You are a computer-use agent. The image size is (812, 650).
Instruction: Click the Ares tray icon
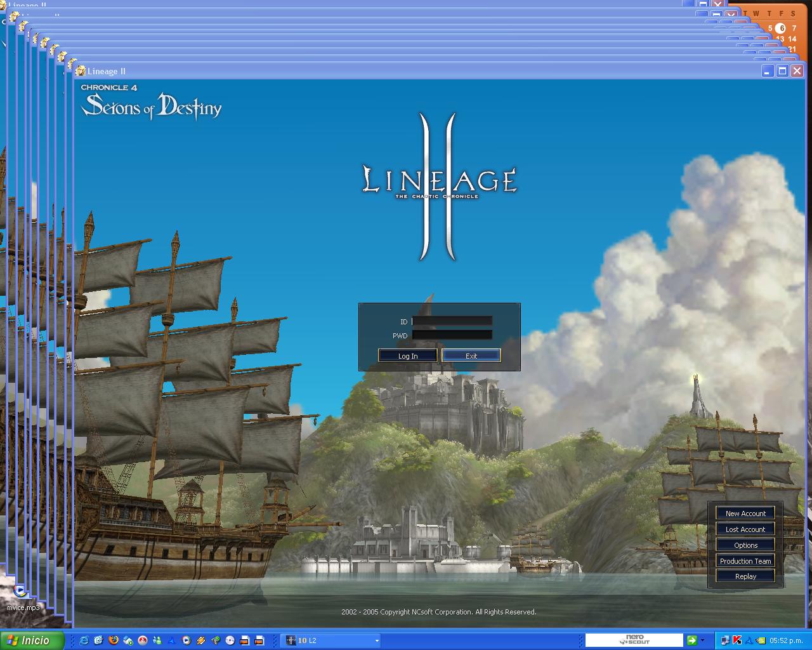click(x=749, y=640)
